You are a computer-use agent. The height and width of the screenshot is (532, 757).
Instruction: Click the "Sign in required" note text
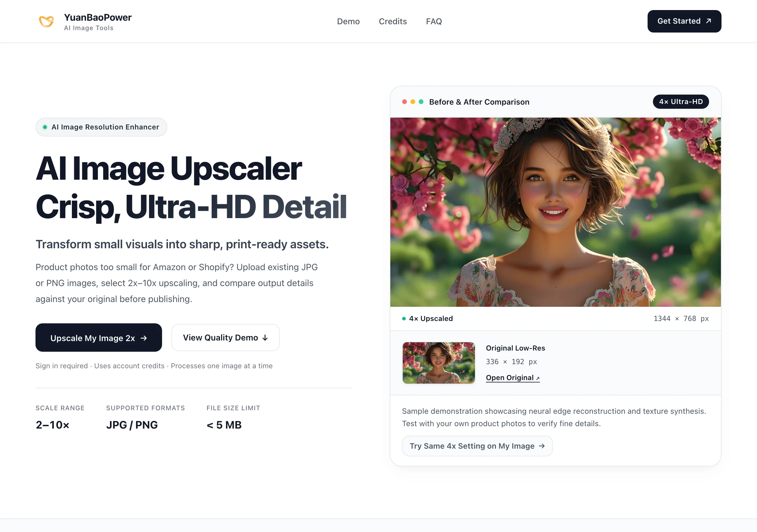coord(62,366)
